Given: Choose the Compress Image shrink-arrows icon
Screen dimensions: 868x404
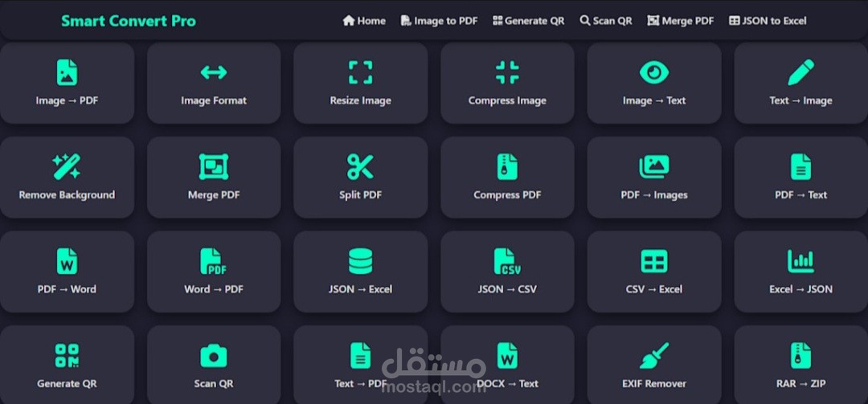Looking at the screenshot, I should [x=507, y=72].
